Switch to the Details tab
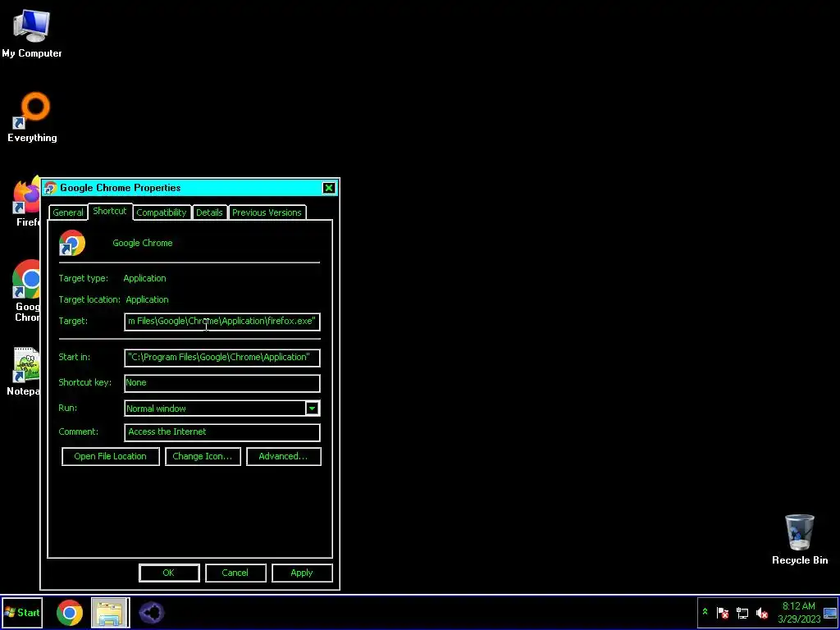840x630 pixels. 209,212
